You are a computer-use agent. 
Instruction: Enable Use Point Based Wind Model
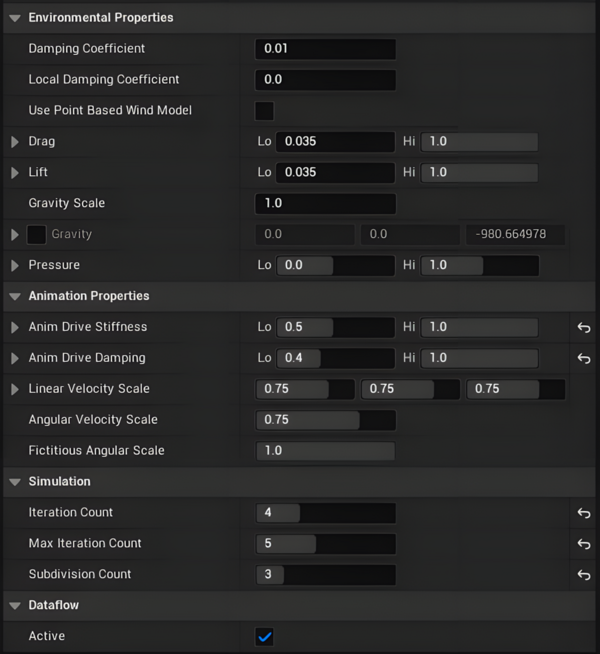pos(265,110)
